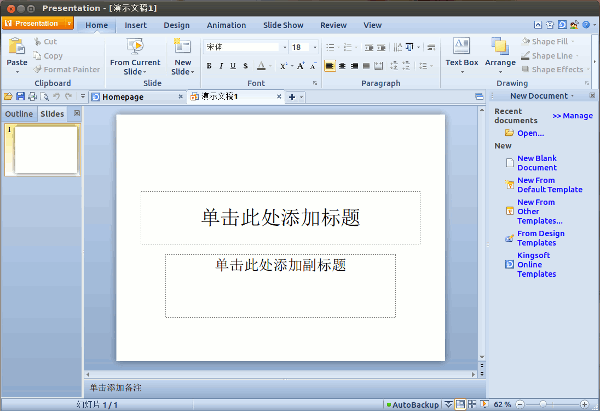This screenshot has height=411, width=600.
Task: Enable justify paragraph alignment
Action: pos(366,66)
